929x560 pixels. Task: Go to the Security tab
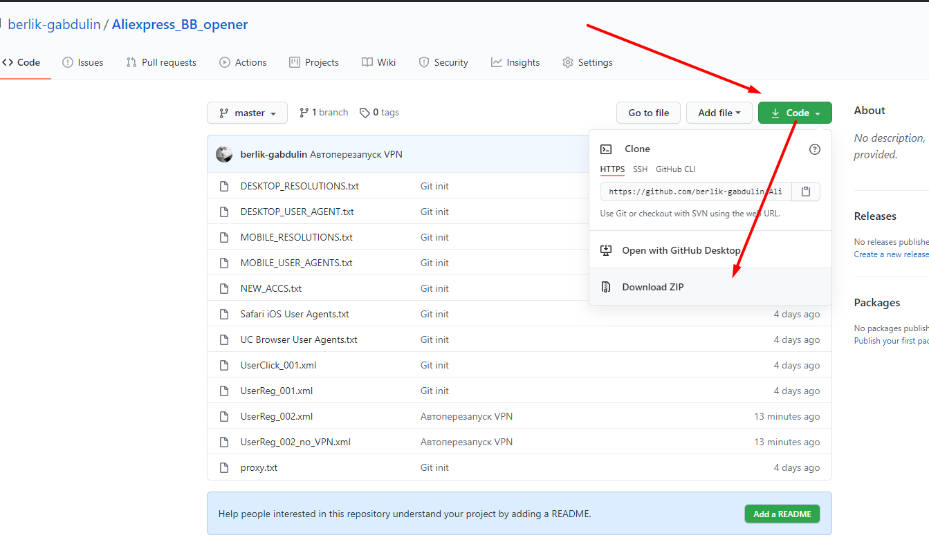(443, 62)
